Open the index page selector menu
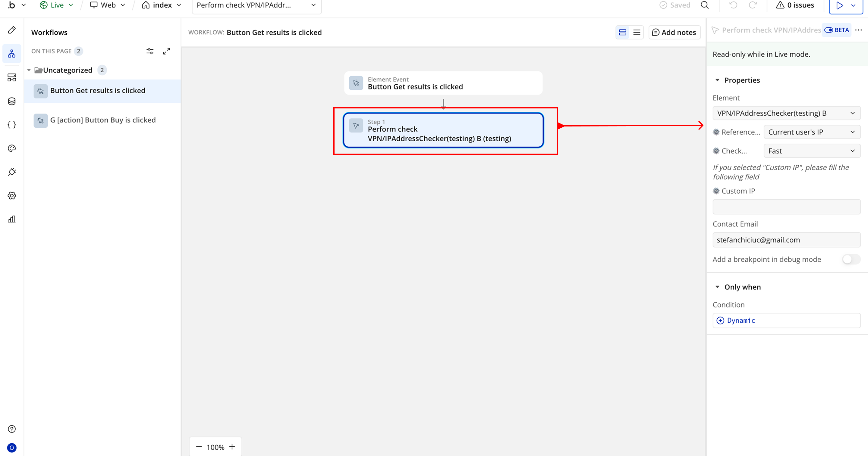The height and width of the screenshot is (456, 868). pos(162,5)
